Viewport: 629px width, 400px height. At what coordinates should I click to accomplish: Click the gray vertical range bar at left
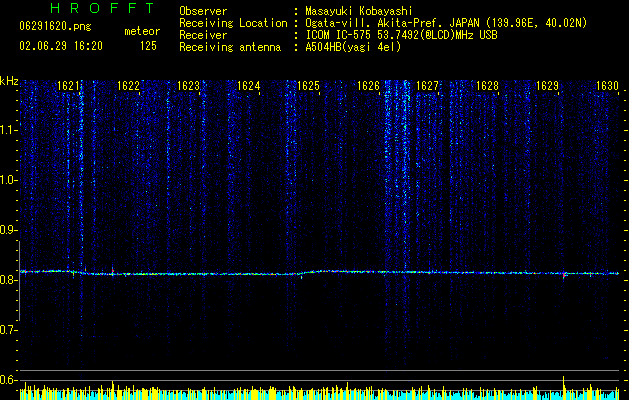[x=19, y=281]
